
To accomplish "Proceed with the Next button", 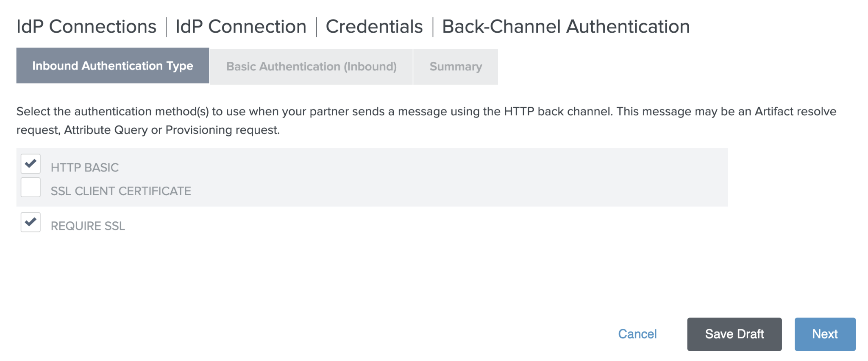I will pos(825,334).
